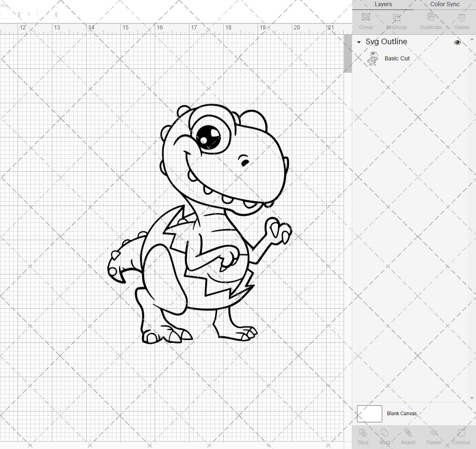Switch to the Color Sync tab
Screen dimensions: 476x449
click(x=445, y=4)
